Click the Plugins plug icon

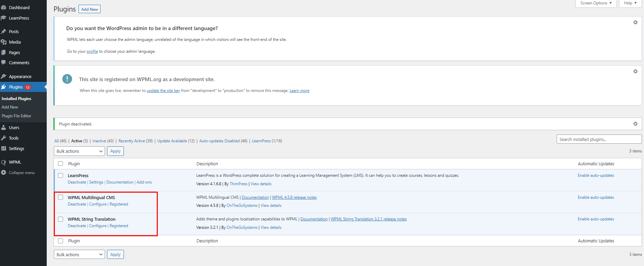pos(4,87)
